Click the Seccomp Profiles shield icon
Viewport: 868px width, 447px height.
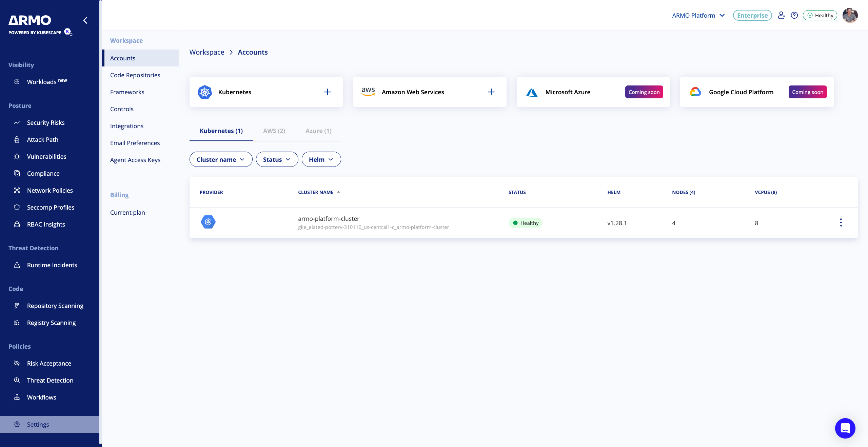(x=17, y=207)
